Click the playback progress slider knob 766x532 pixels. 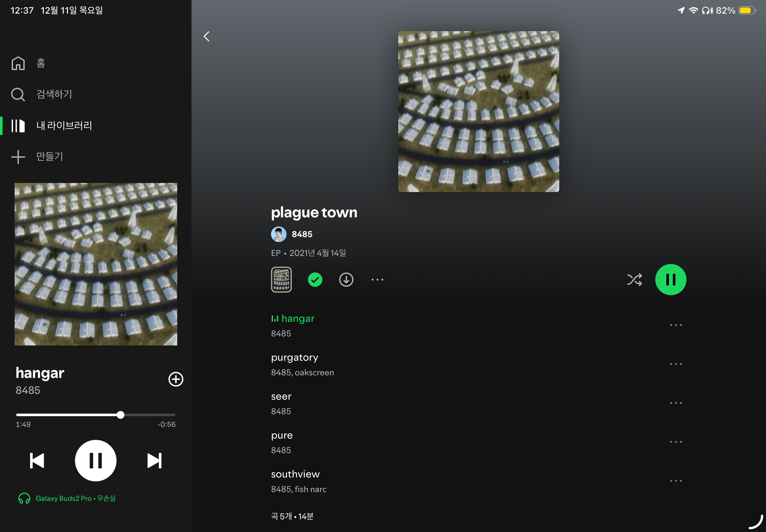[x=121, y=415]
